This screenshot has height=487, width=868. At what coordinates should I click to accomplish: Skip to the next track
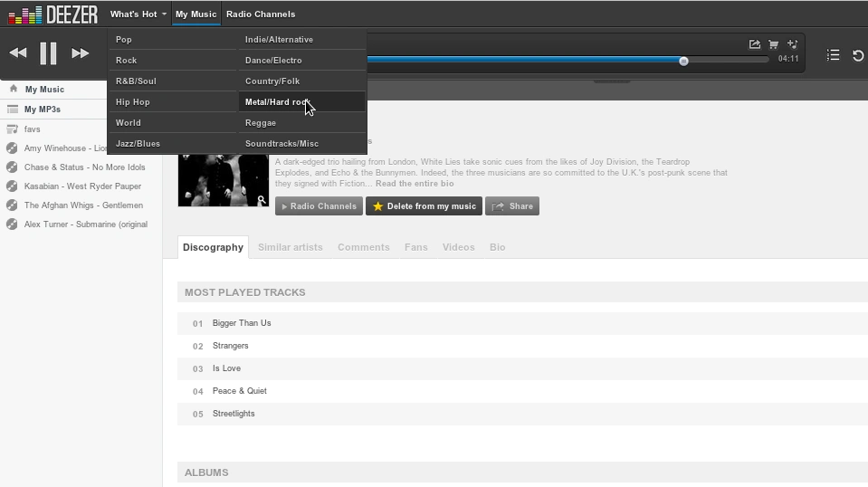coord(80,53)
